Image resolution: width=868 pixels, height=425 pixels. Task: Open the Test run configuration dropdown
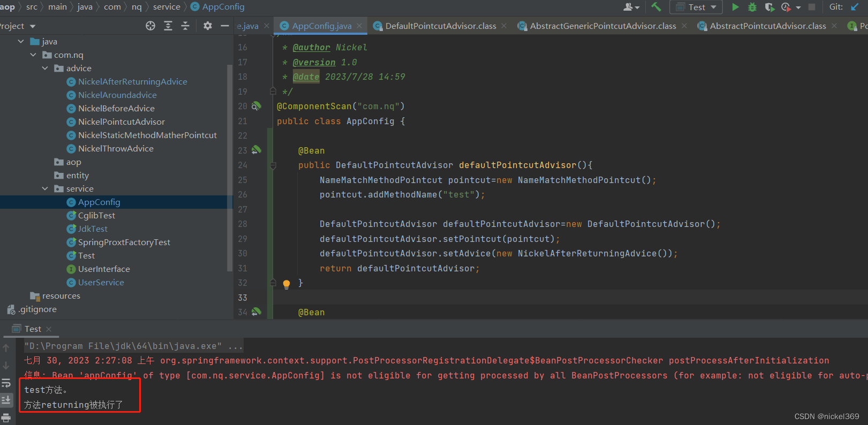point(696,7)
